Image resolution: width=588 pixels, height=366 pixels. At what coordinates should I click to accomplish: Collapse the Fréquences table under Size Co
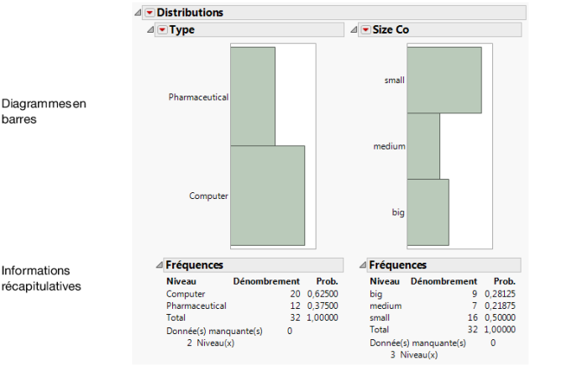click(x=362, y=265)
